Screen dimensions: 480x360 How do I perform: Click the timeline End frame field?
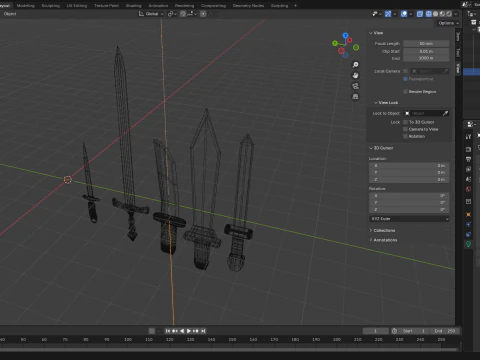pyautogui.click(x=445, y=331)
